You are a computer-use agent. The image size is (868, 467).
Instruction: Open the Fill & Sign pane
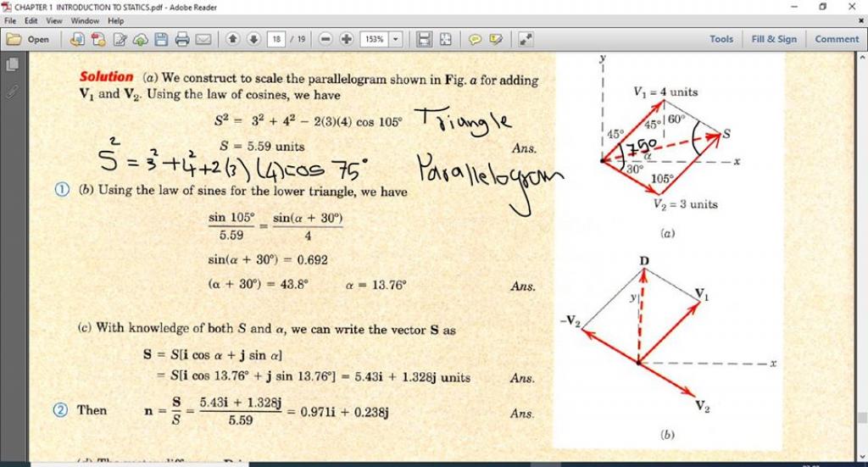point(774,39)
